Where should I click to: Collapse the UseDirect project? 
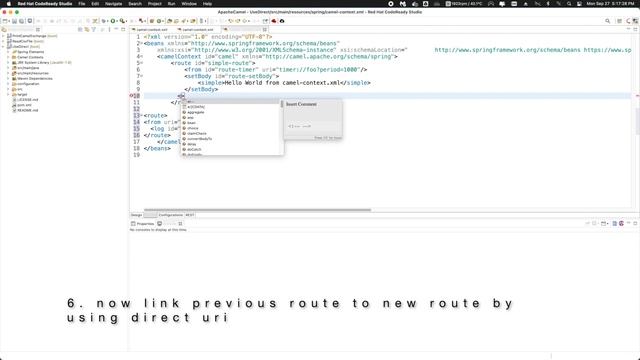pos(3,47)
